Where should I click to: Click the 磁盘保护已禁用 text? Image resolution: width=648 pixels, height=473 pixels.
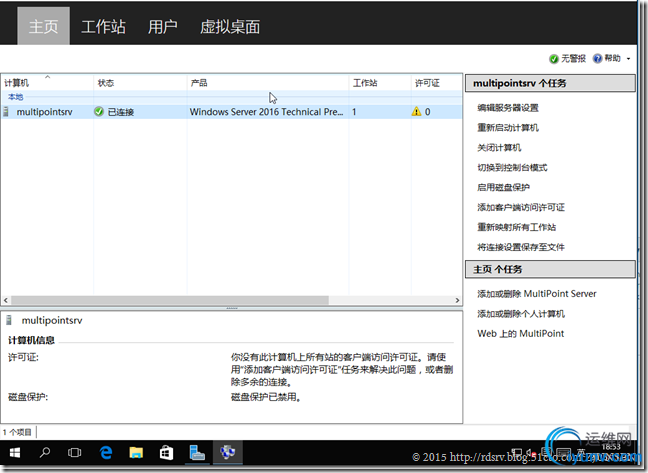pyautogui.click(x=266, y=397)
